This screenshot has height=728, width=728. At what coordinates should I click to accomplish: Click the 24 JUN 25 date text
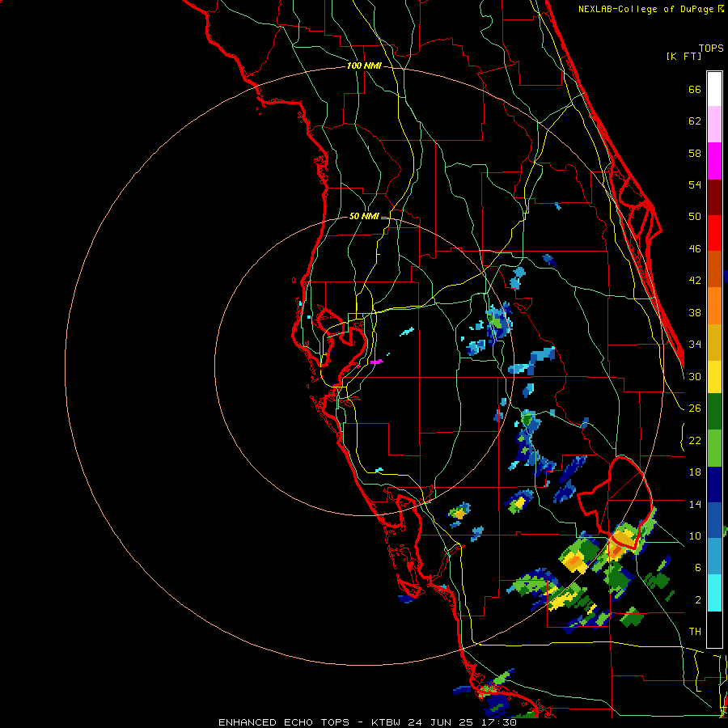441,722
